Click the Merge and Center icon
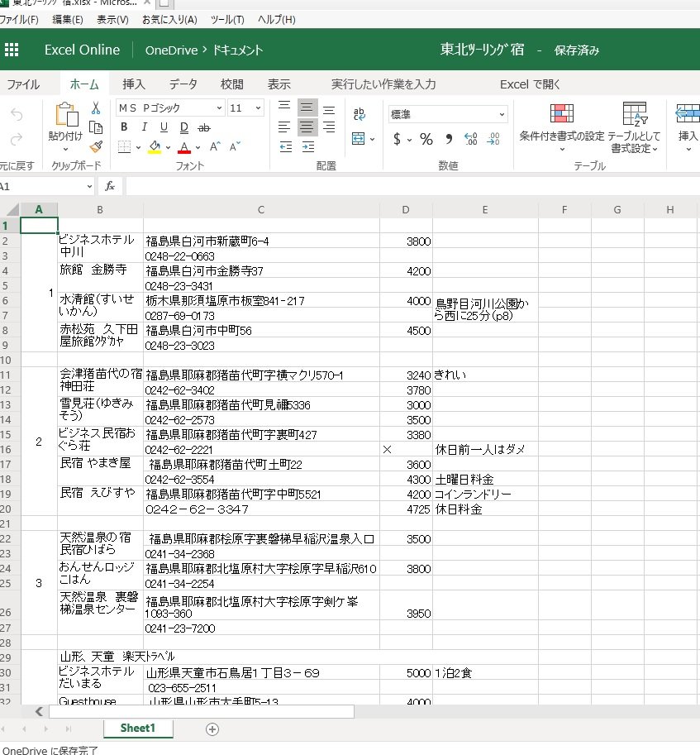The image size is (700, 755). 359,139
